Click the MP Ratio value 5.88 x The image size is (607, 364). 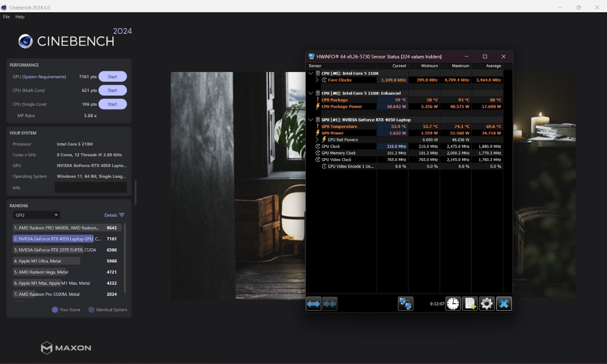pyautogui.click(x=90, y=116)
